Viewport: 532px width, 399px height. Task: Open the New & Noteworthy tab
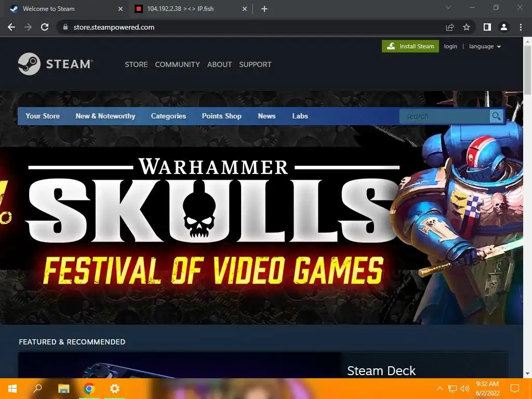click(x=105, y=116)
